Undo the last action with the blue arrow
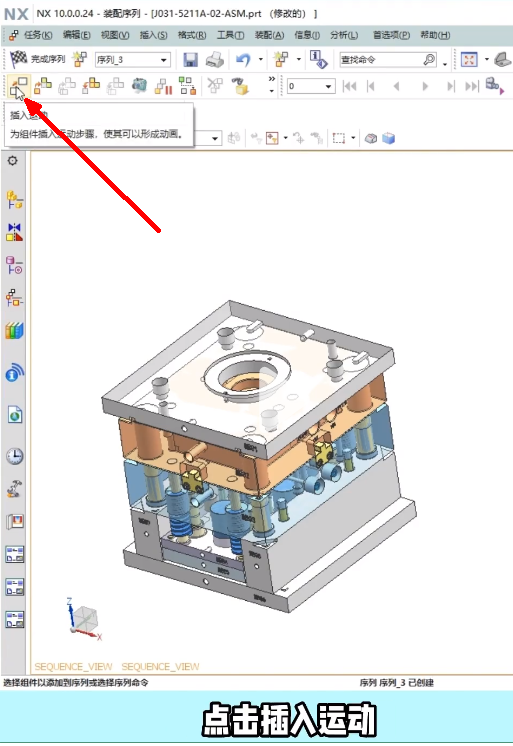This screenshot has width=513, height=746. tap(243, 60)
